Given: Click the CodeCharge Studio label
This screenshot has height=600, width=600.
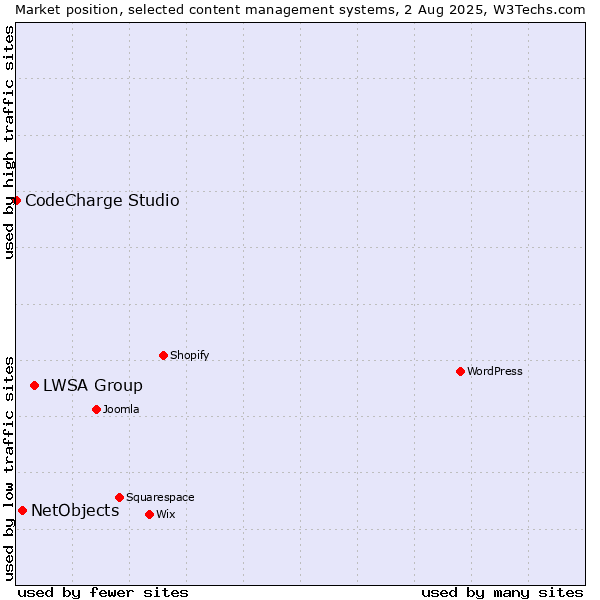Looking at the screenshot, I should 102,201.
